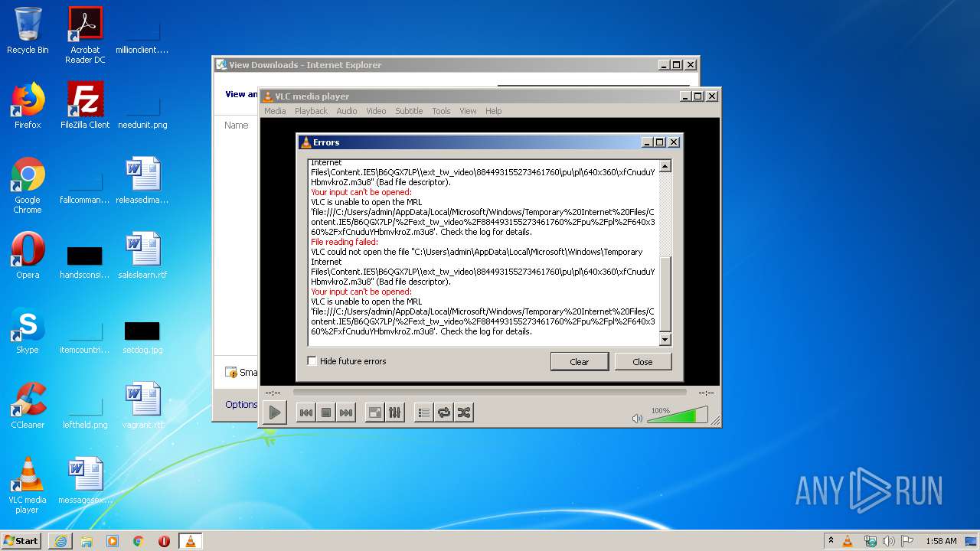
Task: Toggle VLC loop mode button
Action: click(443, 412)
